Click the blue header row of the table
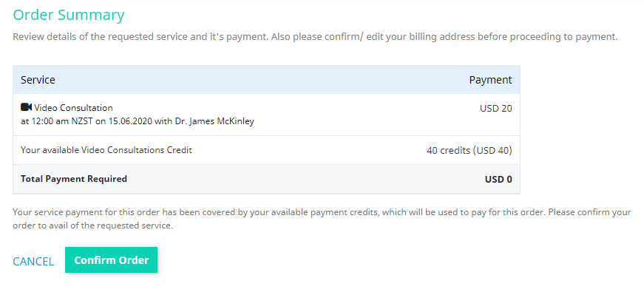This screenshot has width=644, height=295. click(267, 80)
